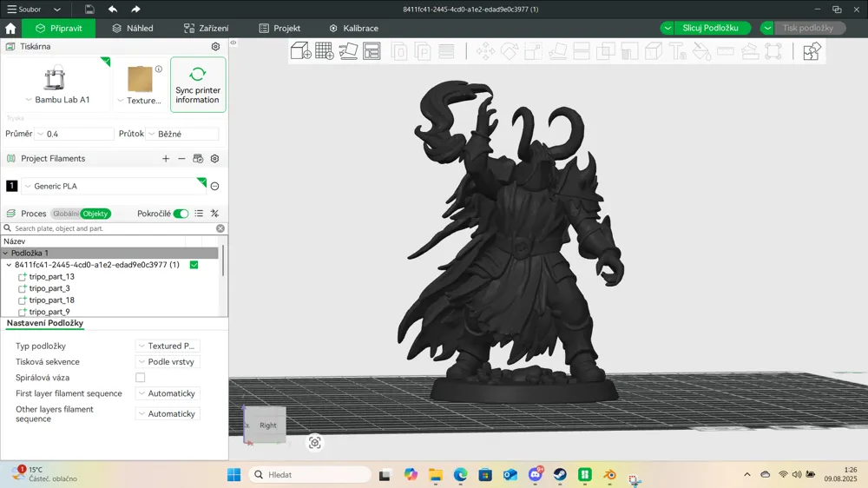Click the bed plate info icon

159,69
